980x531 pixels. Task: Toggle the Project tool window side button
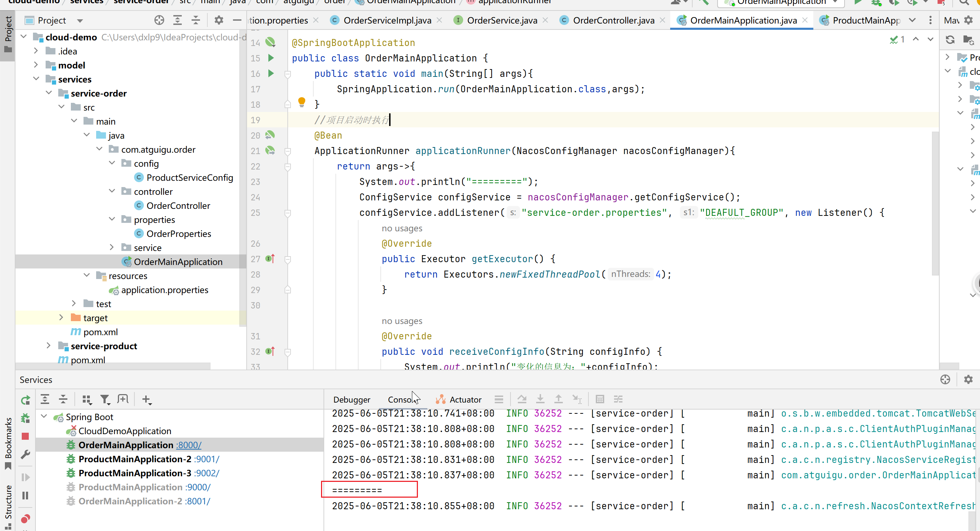(8, 34)
